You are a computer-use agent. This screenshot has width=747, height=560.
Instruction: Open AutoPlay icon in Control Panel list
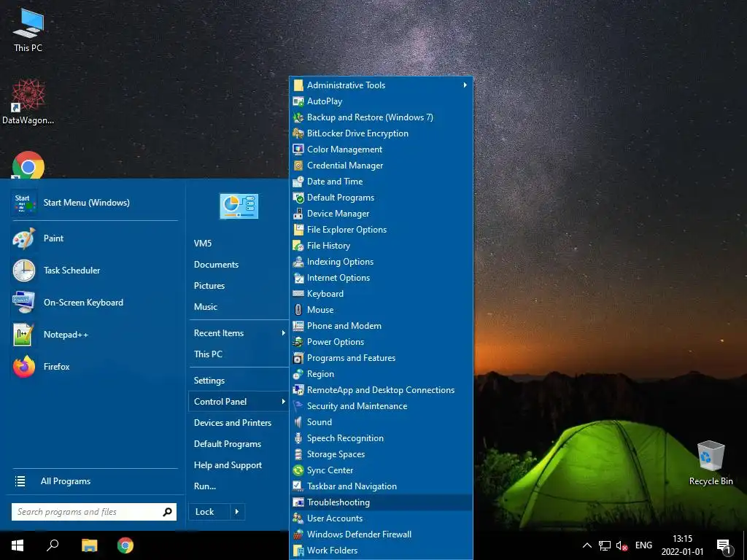pos(298,101)
